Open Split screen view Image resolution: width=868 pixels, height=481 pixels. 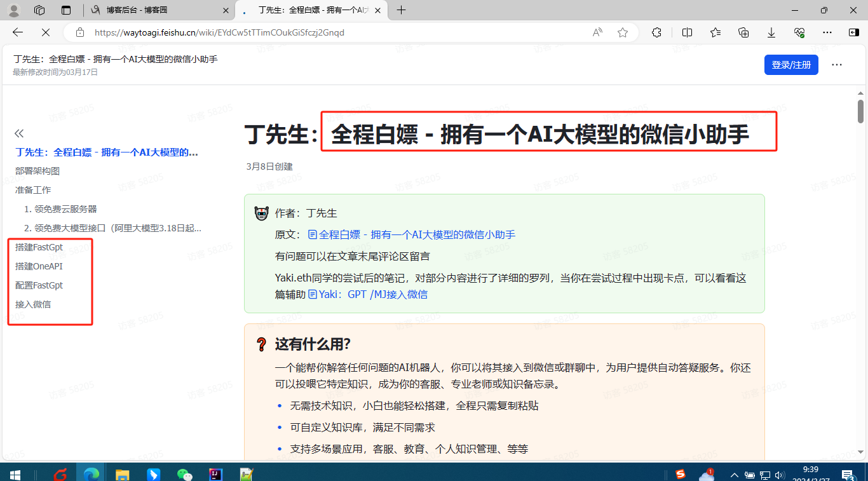687,32
